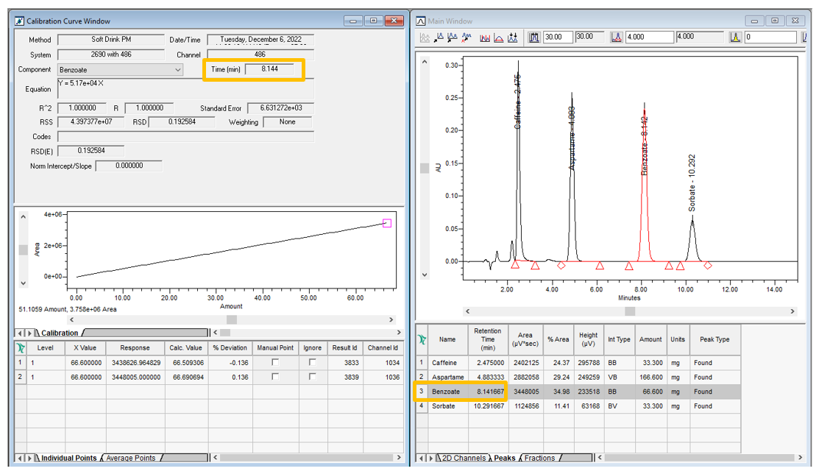
Task: Click the Time (min) field showing 8.144
Action: click(270, 69)
